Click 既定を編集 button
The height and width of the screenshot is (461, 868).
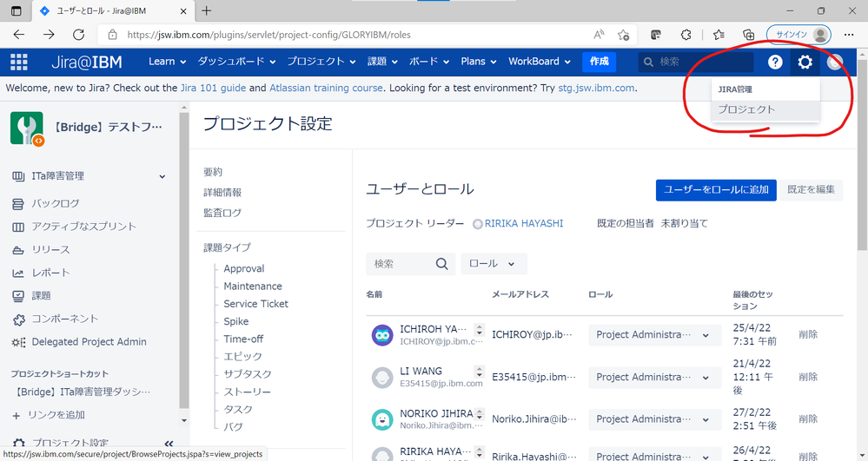[x=811, y=190]
